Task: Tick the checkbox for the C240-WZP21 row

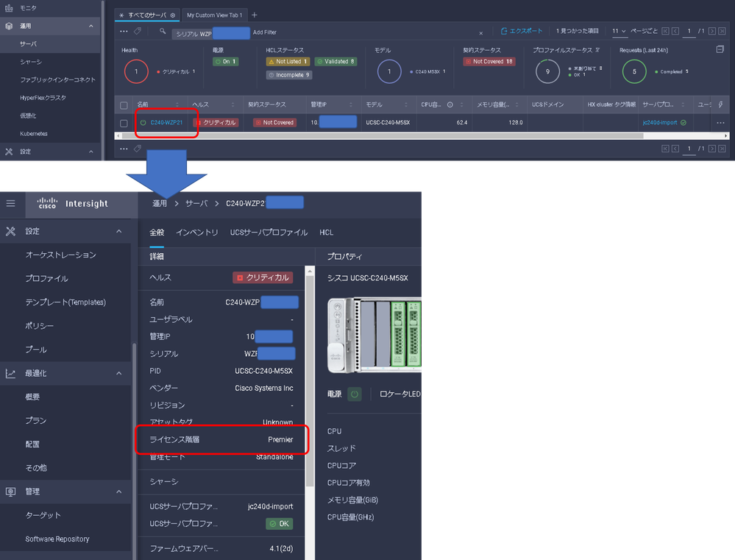Action: (x=124, y=123)
